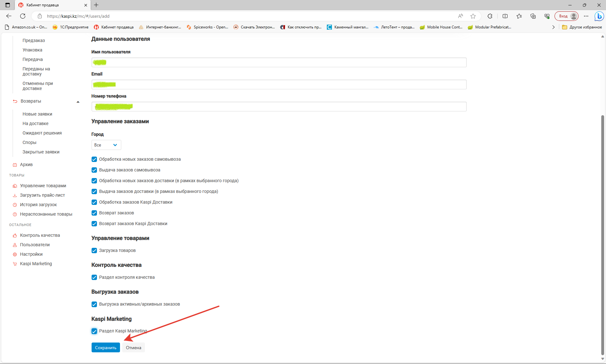The height and width of the screenshot is (364, 606).
Task: Expand the bookmarks bar overflow chevron
Action: (x=553, y=27)
